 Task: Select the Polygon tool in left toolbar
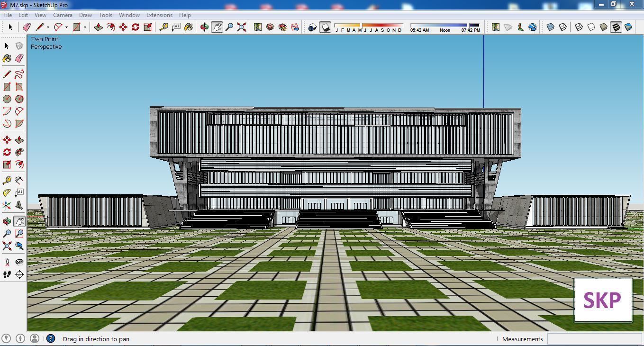[x=19, y=99]
